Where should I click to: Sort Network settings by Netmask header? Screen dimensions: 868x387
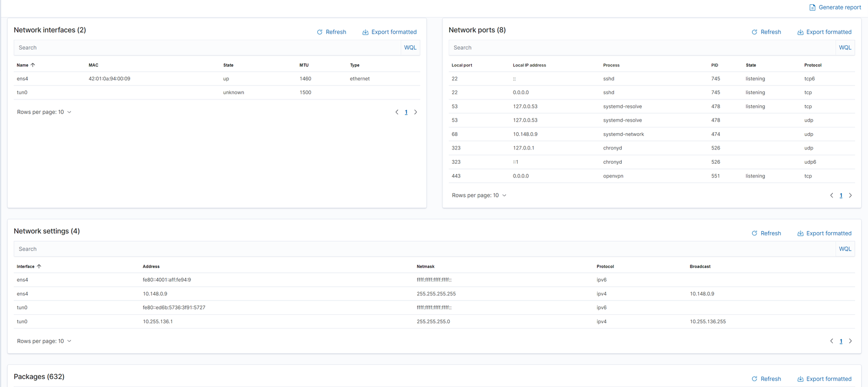coord(426,266)
